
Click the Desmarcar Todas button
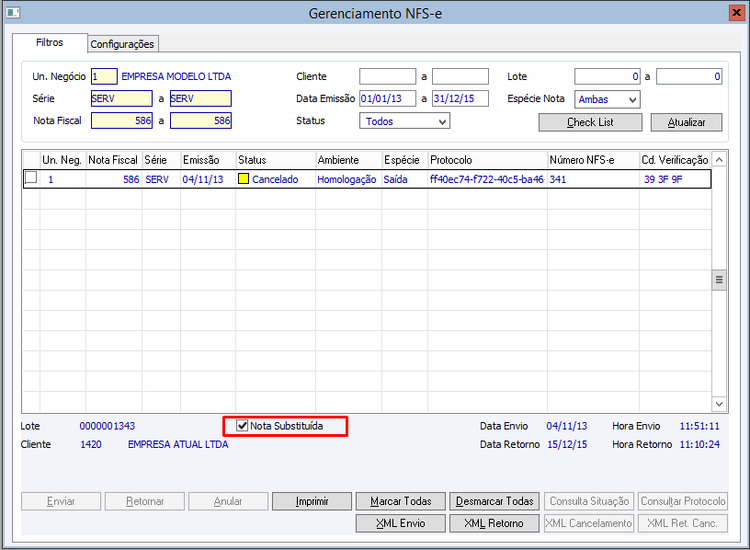(x=494, y=501)
